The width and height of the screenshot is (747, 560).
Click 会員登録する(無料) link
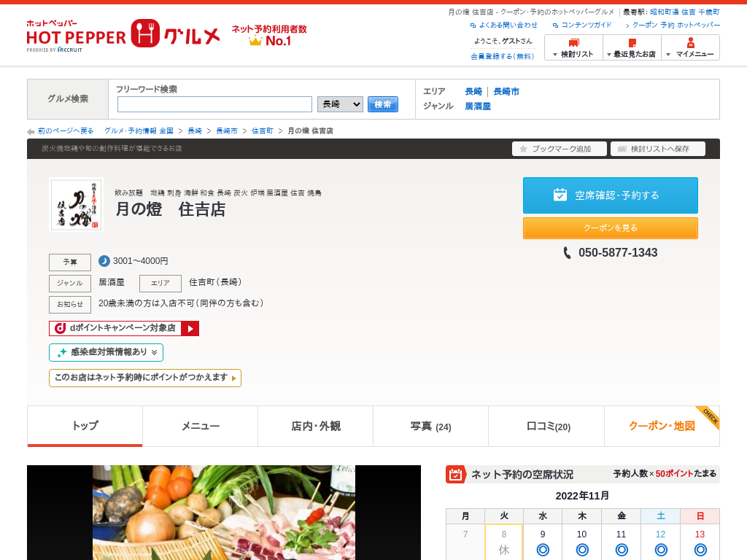502,56
